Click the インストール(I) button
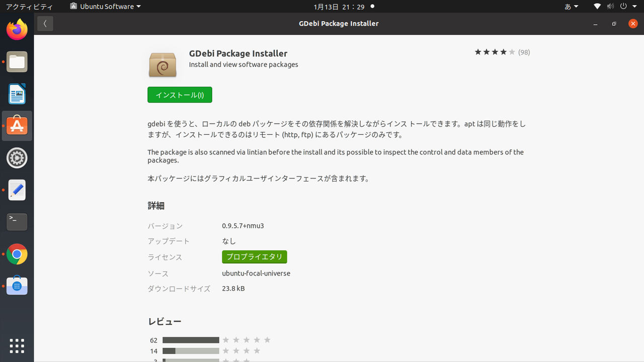644x362 pixels. pos(180,95)
